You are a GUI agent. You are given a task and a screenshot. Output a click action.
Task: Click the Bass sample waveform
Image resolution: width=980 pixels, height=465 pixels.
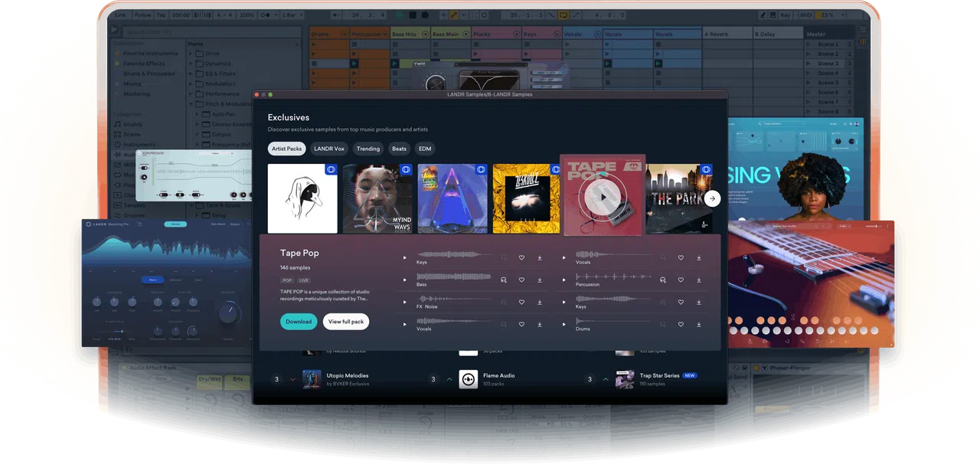coord(454,277)
